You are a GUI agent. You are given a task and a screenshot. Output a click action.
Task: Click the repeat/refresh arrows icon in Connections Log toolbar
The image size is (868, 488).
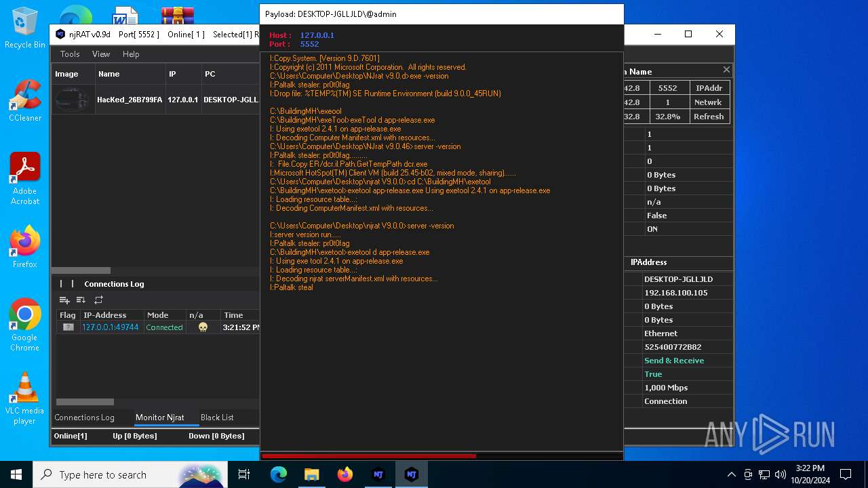pos(98,300)
